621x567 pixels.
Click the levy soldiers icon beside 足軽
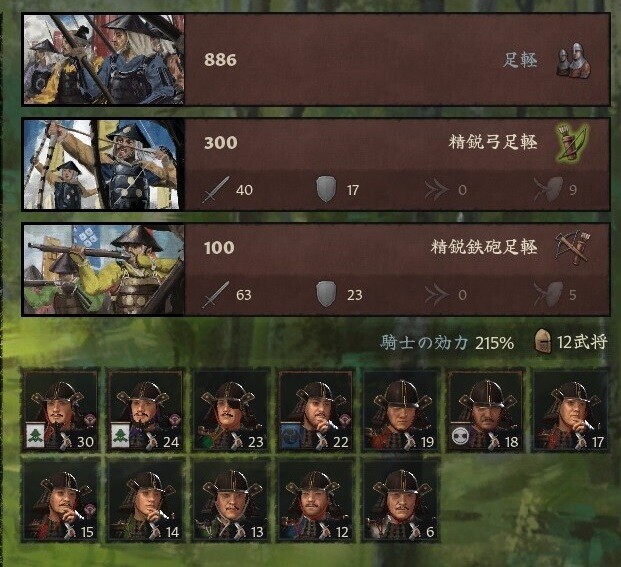(573, 59)
